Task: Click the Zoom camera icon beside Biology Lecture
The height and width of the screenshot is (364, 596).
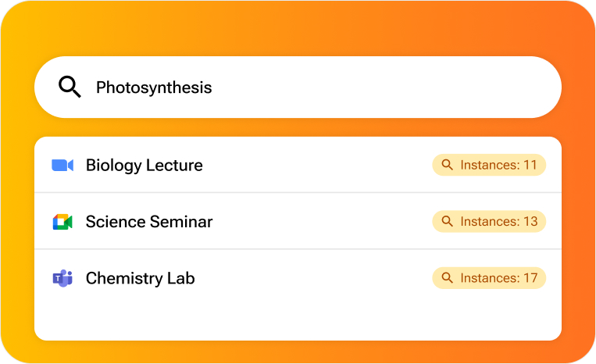Action: (x=62, y=166)
